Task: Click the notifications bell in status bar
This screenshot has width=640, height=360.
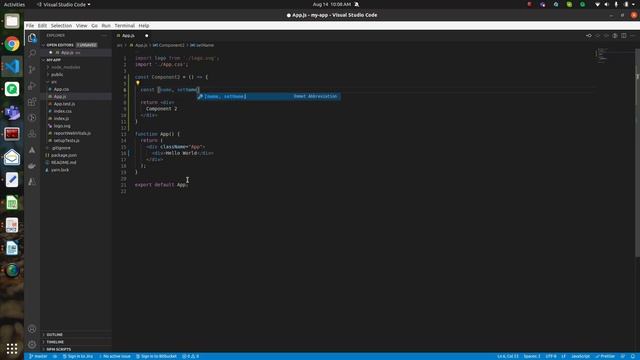Action: (633, 356)
